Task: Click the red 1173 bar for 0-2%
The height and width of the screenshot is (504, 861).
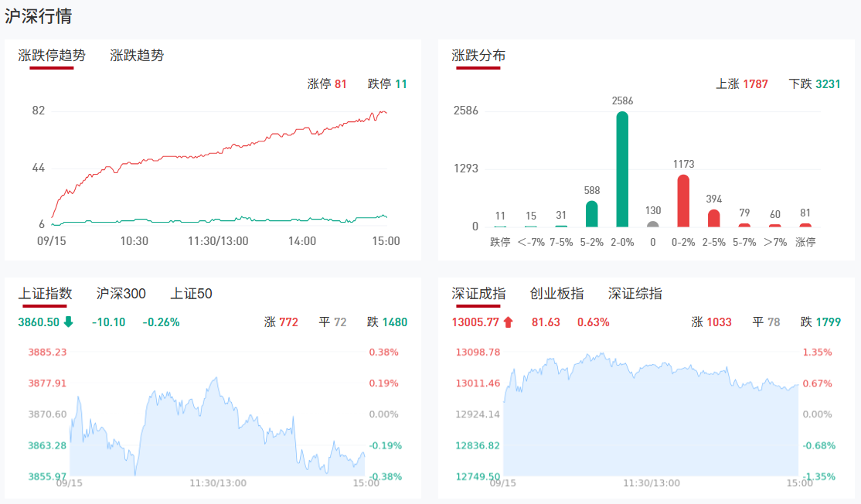Action: point(683,201)
